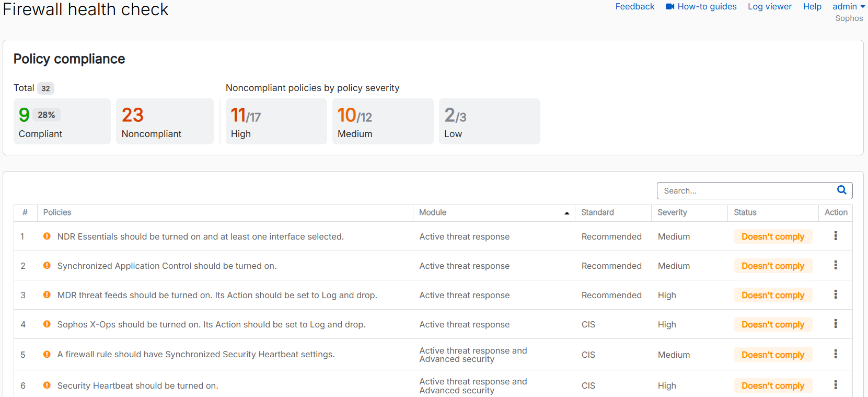Click Doesn't comply status for firewall rule heartbeat
Screen dimensions: 868x397
pyautogui.click(x=772, y=355)
